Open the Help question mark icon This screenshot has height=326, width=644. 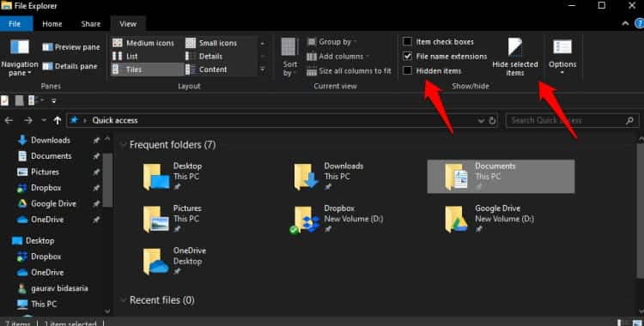(639, 24)
